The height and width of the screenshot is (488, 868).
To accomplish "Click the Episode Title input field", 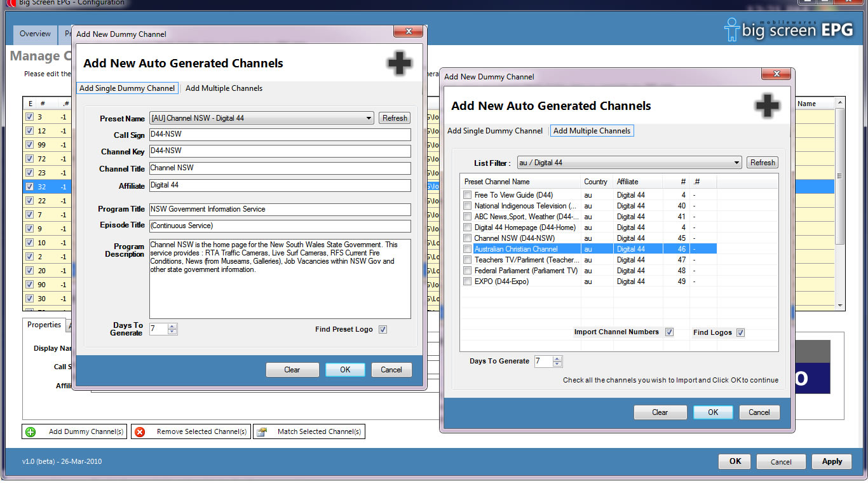I will point(280,226).
